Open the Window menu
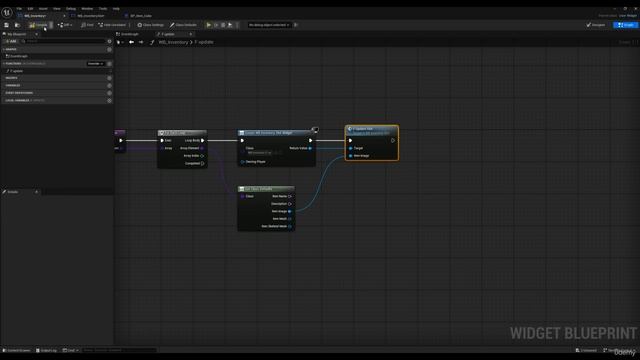This screenshot has width=640, height=360. (x=87, y=9)
